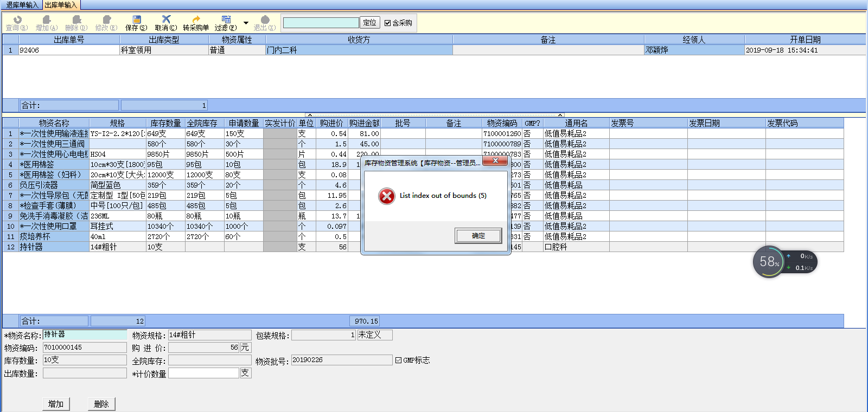This screenshot has width=868, height=412.
Task: Click the 出库数量 field
Action: tap(85, 373)
